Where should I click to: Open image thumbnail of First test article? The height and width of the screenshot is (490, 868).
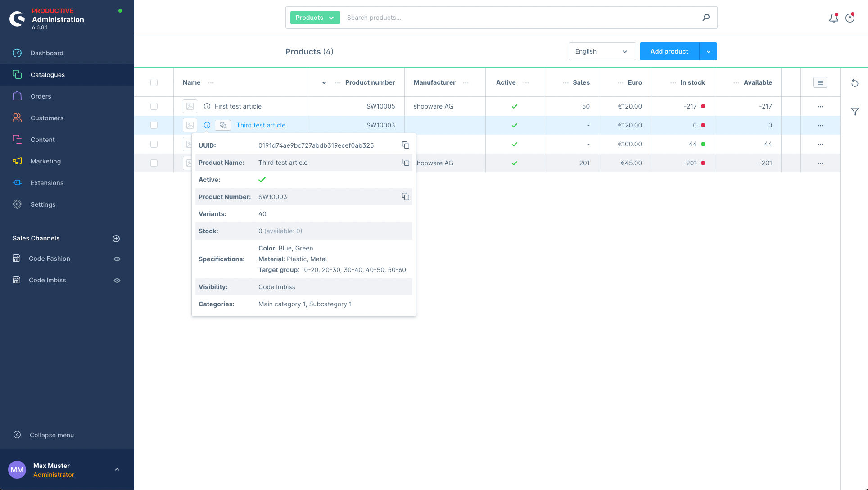(x=190, y=106)
